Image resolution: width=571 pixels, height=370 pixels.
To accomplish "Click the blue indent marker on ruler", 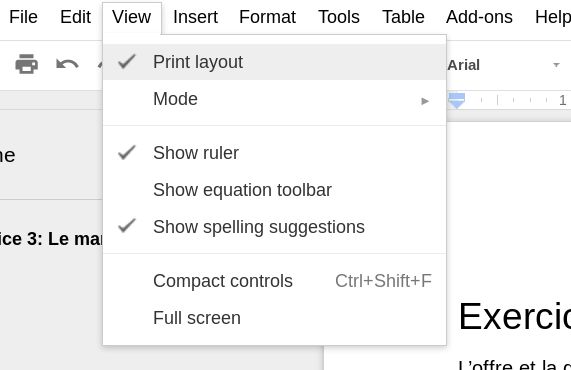I will pyautogui.click(x=457, y=101).
